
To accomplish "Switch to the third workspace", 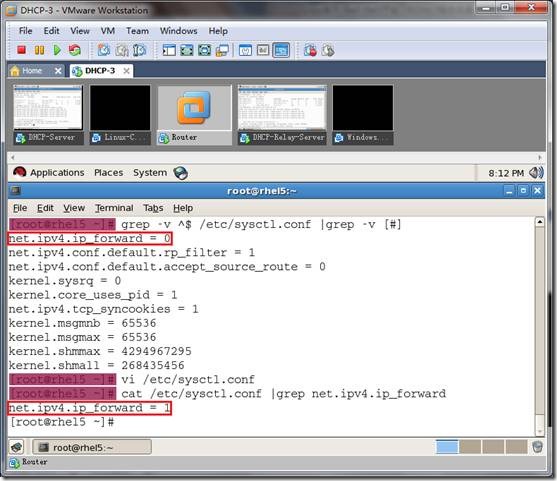I will 493,447.
